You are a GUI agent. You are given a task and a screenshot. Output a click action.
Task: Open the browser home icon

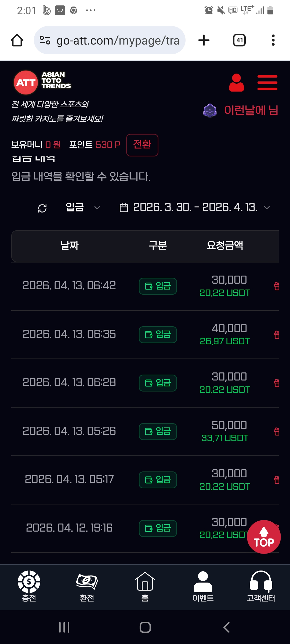(17, 41)
